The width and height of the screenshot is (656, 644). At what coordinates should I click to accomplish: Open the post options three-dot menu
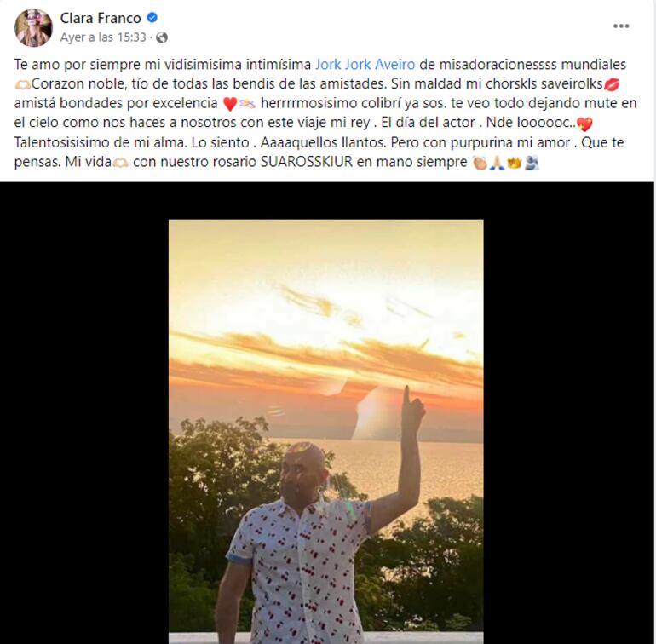621,26
